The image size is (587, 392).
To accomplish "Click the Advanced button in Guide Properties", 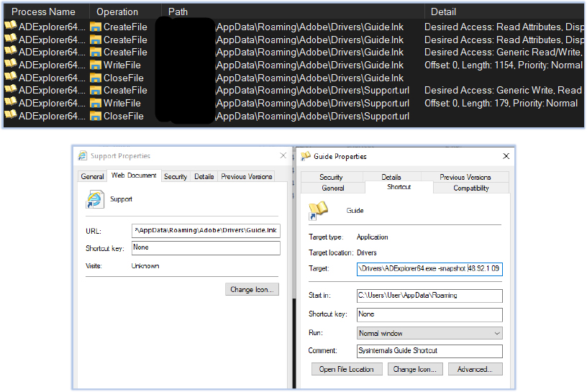I will click(x=475, y=369).
